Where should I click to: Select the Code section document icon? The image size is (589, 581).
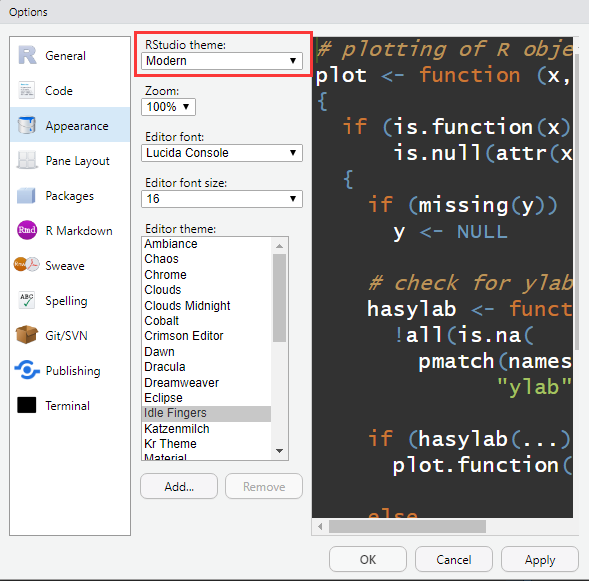pyautogui.click(x=26, y=90)
